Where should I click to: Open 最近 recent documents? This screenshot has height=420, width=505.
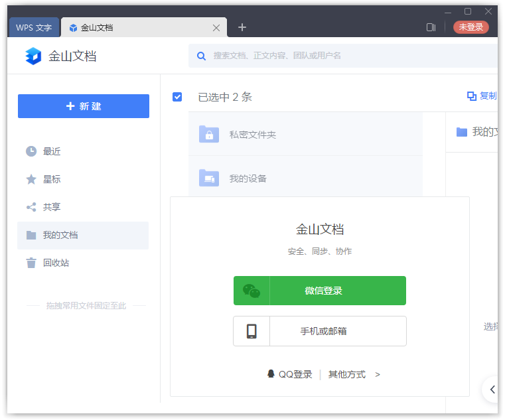[52, 151]
